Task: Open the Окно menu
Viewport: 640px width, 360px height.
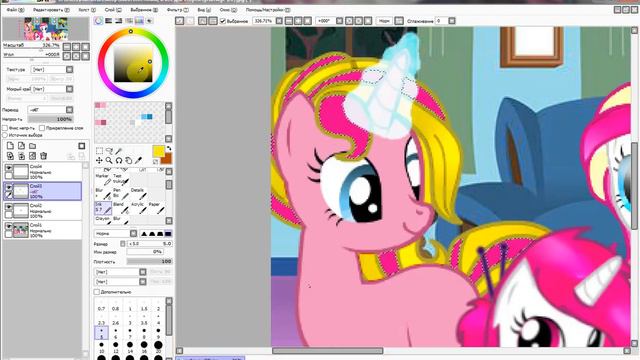Action: click(x=228, y=10)
